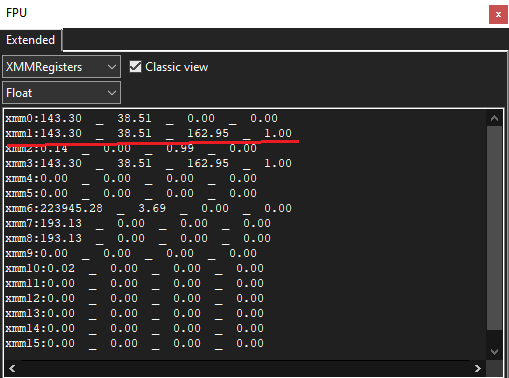Click the horizontal scrollbar track
Screen dimensions: 509x378
click(x=245, y=368)
